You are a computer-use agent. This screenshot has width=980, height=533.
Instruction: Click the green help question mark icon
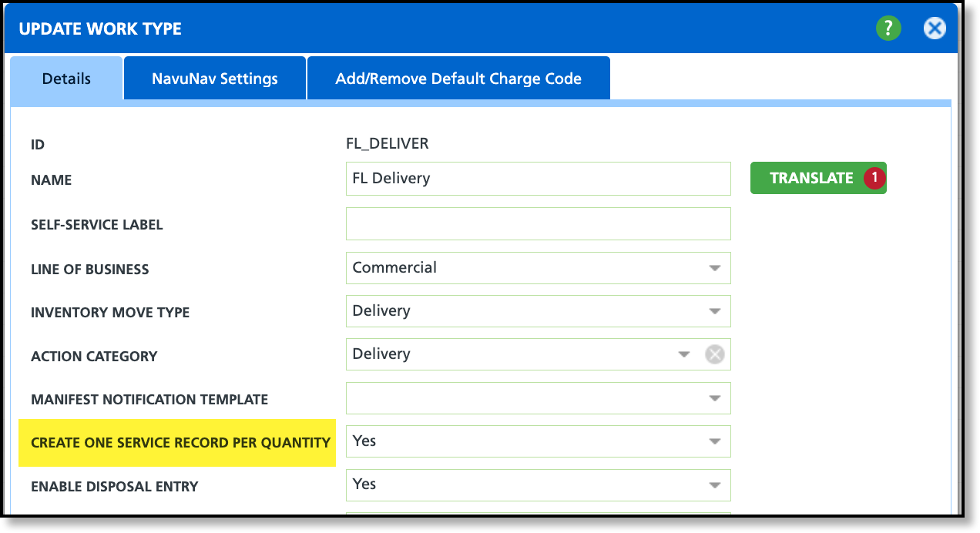[888, 29]
